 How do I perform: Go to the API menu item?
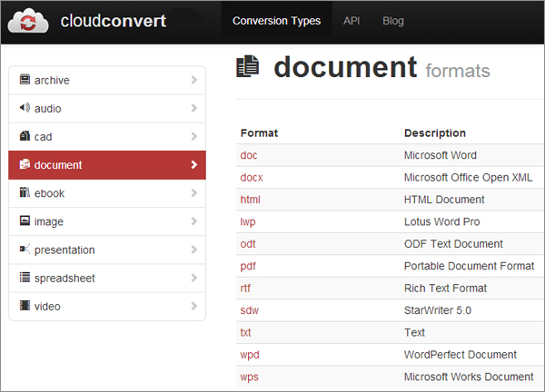[352, 21]
